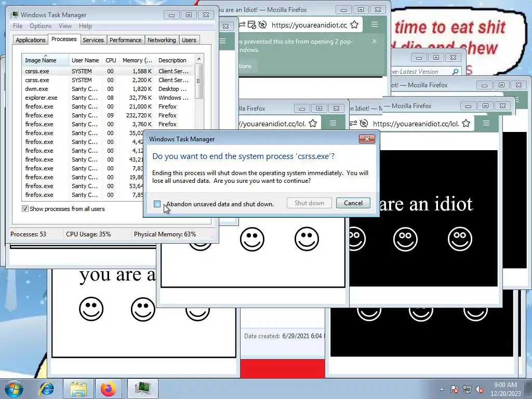This screenshot has height=399, width=532.
Task: Click the Physical Memory: 63% status entry
Action: click(165, 234)
